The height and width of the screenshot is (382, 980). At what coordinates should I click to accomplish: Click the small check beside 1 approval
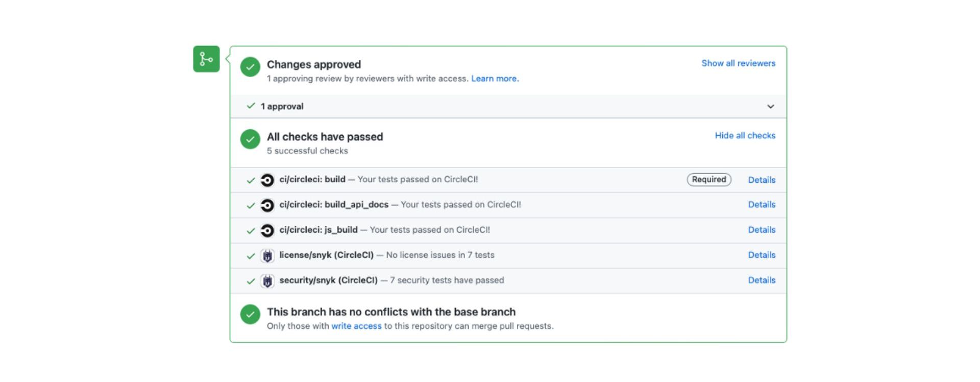pos(251,106)
